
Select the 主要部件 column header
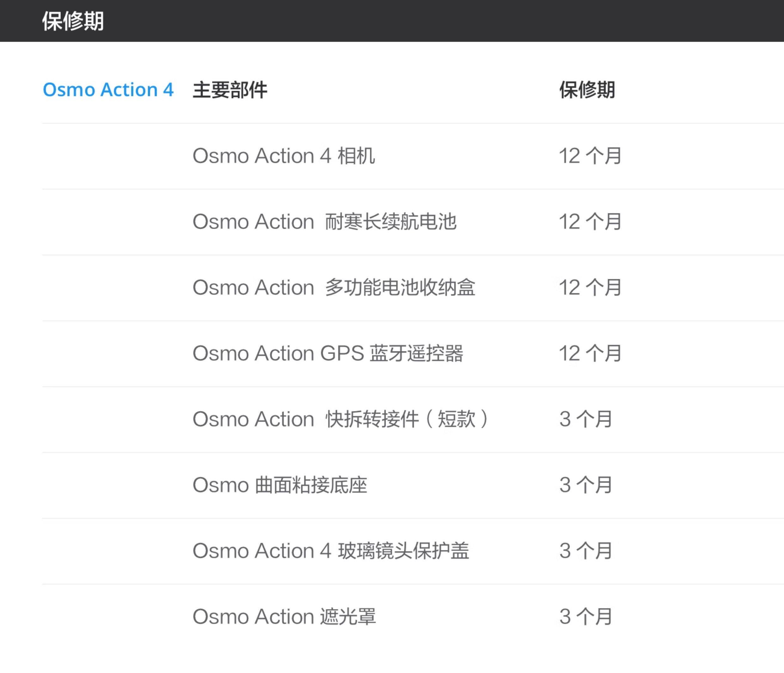coord(230,90)
